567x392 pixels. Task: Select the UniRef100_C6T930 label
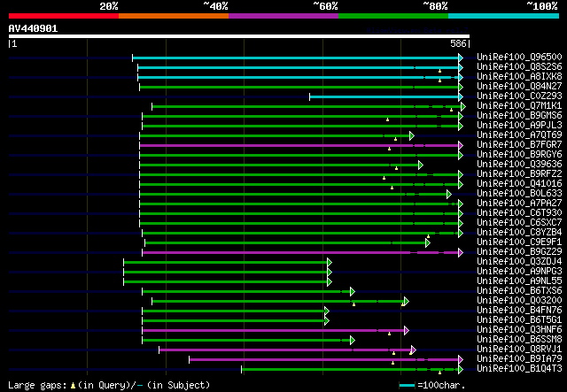pyautogui.click(x=519, y=213)
